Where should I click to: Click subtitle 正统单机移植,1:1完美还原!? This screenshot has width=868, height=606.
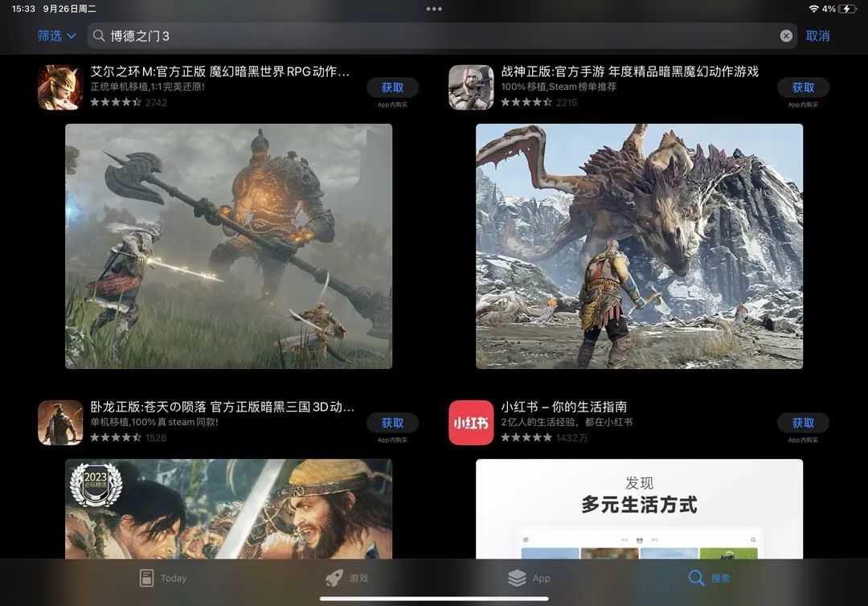pos(148,87)
